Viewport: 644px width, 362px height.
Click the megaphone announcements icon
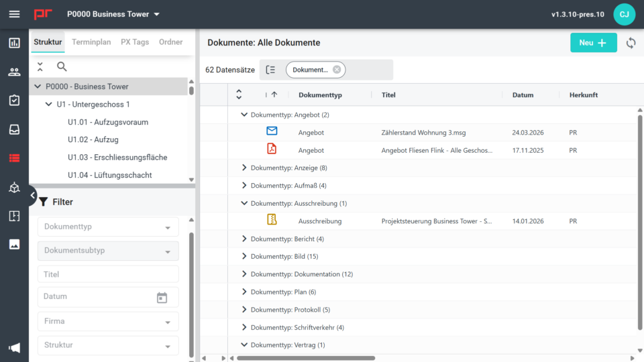pyautogui.click(x=14, y=347)
